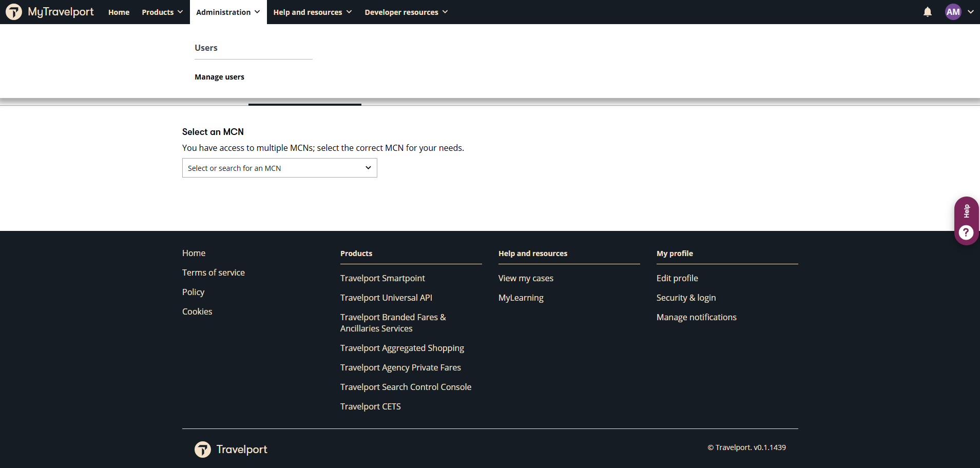980x468 pixels.
Task: Open Manage notifications link
Action: click(x=696, y=317)
